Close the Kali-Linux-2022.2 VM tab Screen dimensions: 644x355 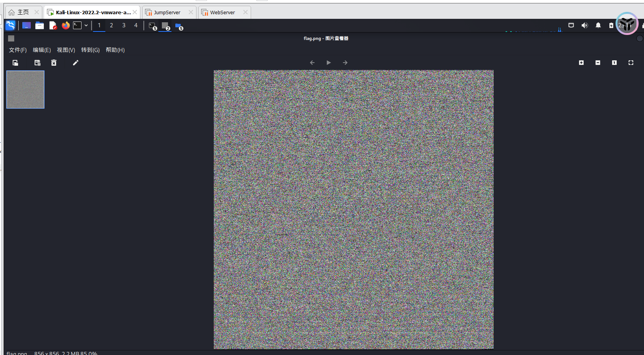coord(135,12)
